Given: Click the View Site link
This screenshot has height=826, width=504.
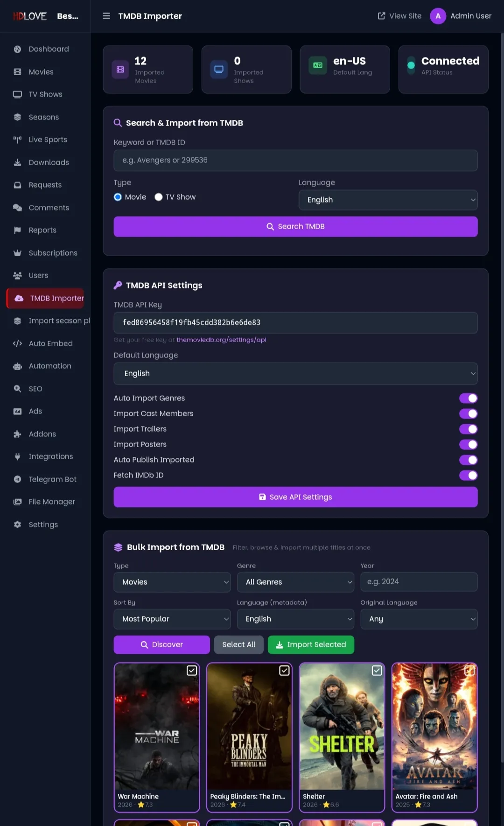Looking at the screenshot, I should 399,16.
